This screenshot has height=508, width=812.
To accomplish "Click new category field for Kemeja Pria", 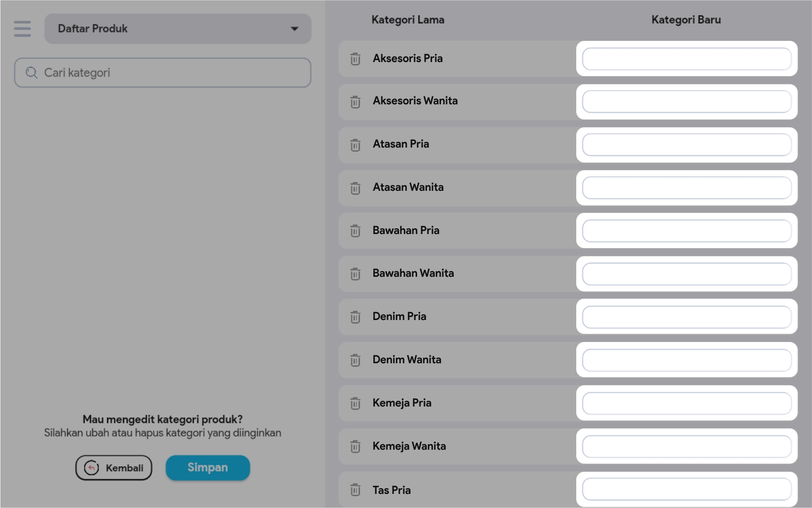I will tap(687, 403).
